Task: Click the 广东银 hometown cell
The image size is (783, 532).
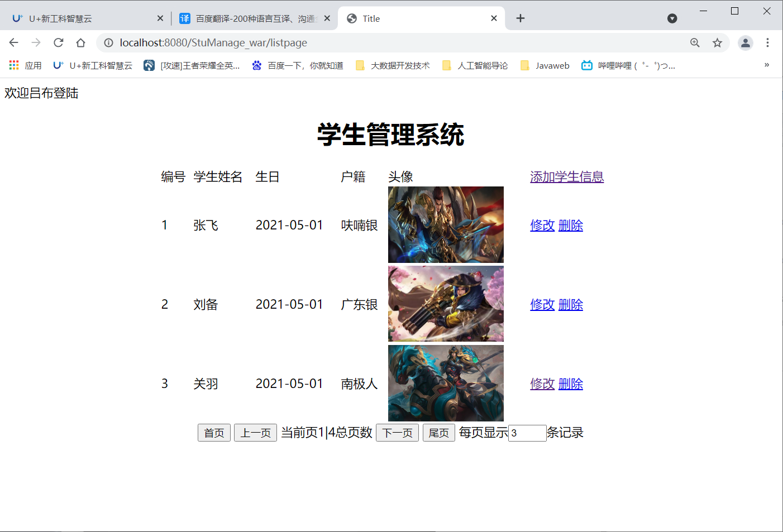Action: pyautogui.click(x=360, y=305)
